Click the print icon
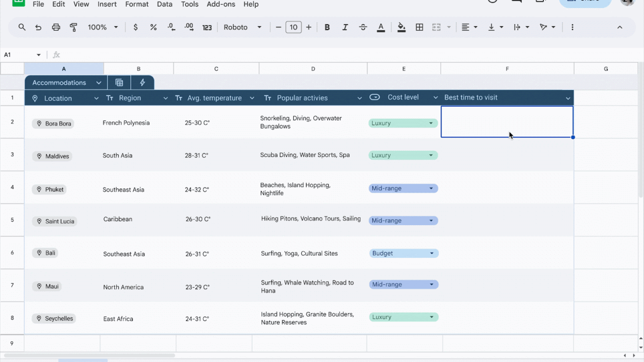This screenshot has height=362, width=644. click(x=56, y=28)
